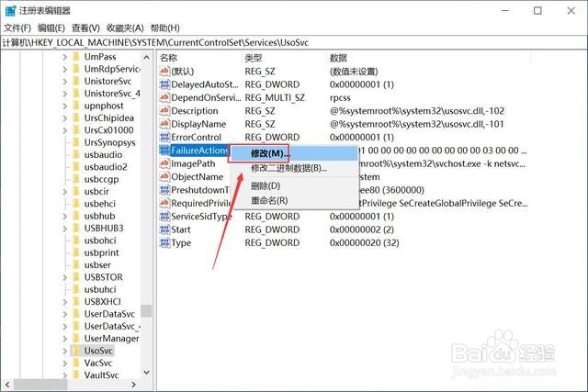Click the Start value data 0x00000002 (2)
The height and width of the screenshot is (392, 588).
(x=362, y=230)
